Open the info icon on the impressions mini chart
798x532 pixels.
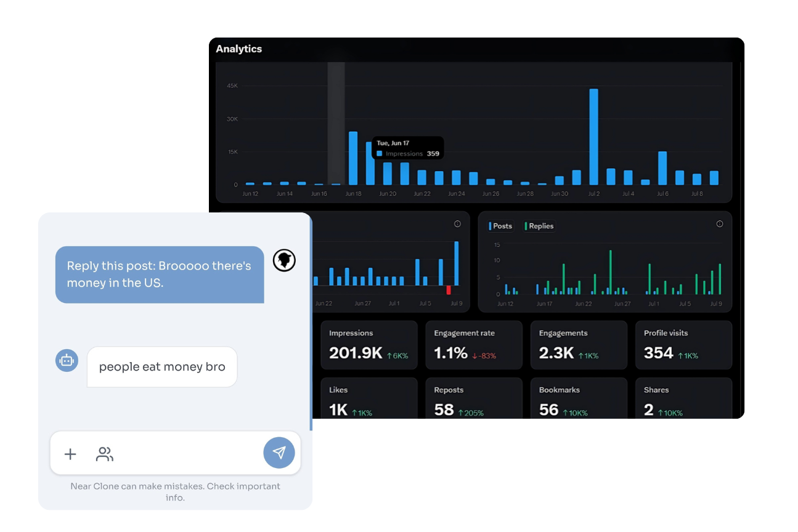coord(457,224)
